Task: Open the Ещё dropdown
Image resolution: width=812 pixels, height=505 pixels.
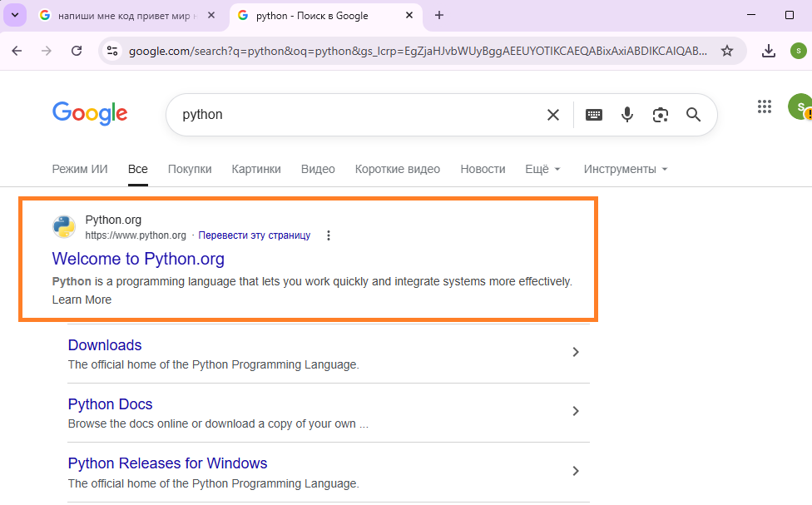Action: [x=542, y=169]
